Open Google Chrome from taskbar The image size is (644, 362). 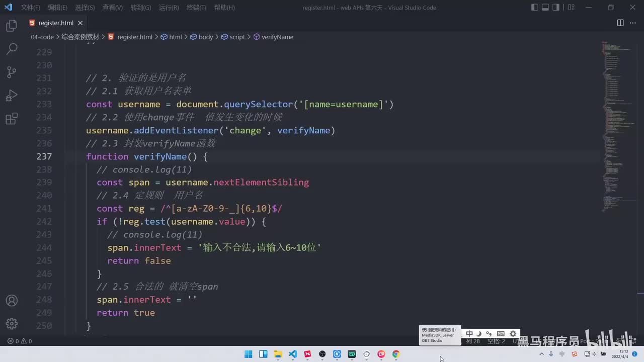tap(396, 354)
